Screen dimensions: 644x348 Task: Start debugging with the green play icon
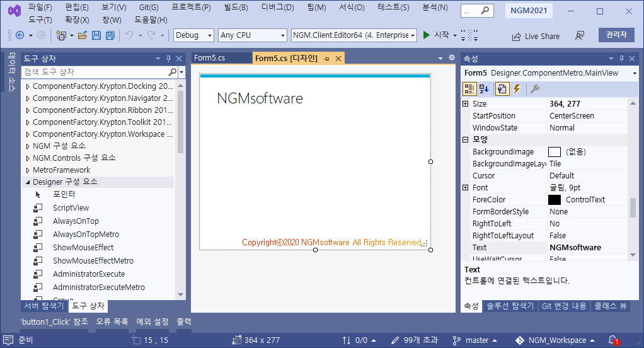[427, 35]
